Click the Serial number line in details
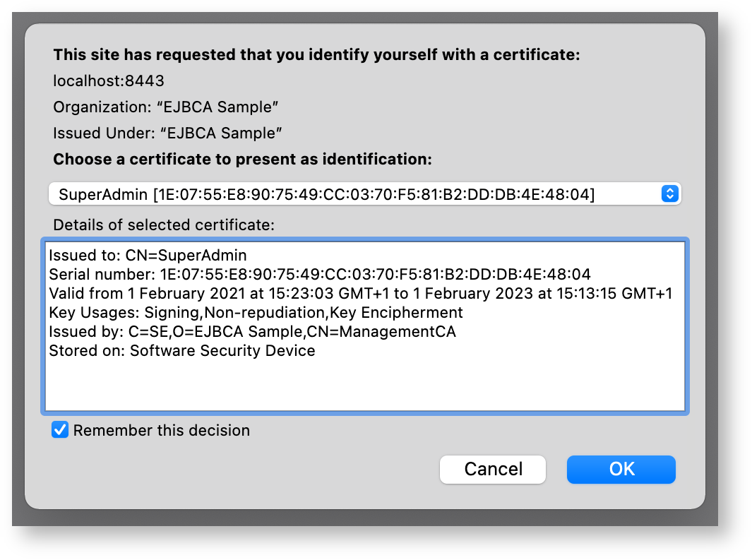Screen dimensions: 752x560 [x=319, y=274]
